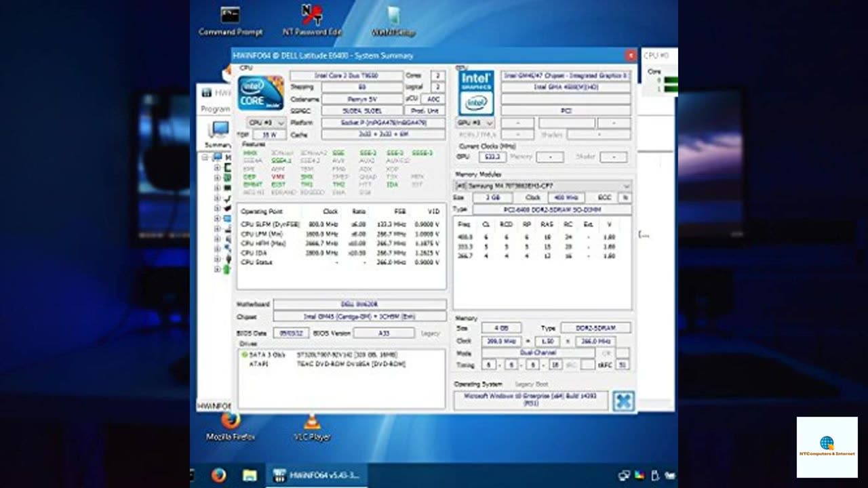Click the cache size field
Viewport: 868px width, 488px height.
pyautogui.click(x=382, y=135)
